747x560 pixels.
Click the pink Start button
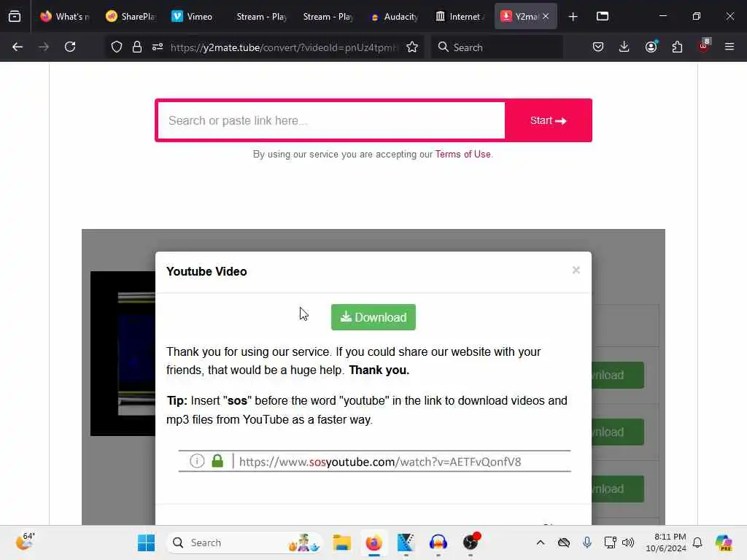(x=549, y=120)
